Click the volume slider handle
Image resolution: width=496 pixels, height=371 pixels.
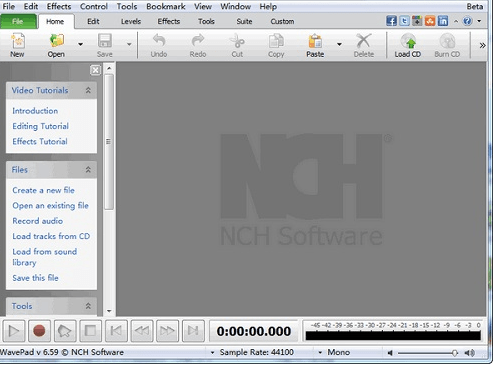point(455,353)
